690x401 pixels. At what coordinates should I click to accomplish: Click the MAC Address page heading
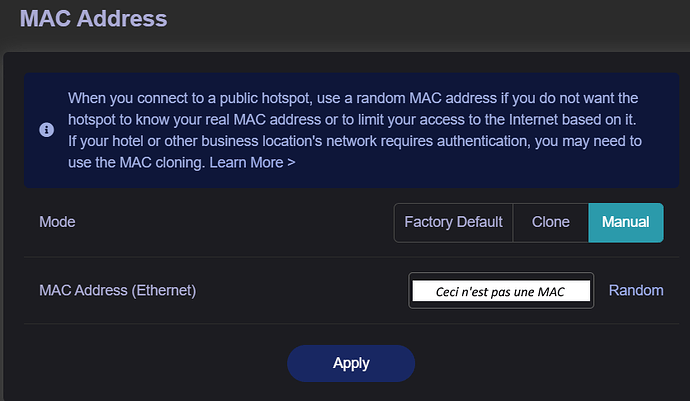click(x=93, y=18)
